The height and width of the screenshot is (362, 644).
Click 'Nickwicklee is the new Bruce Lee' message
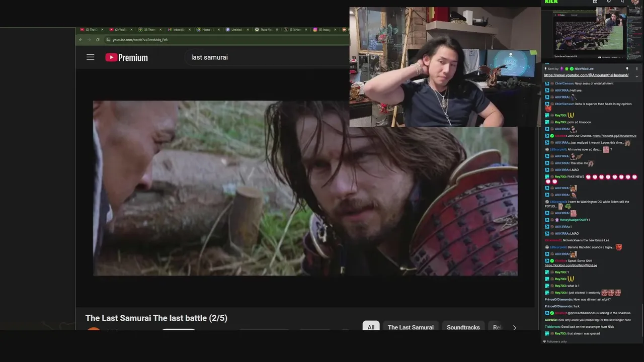coord(586,240)
